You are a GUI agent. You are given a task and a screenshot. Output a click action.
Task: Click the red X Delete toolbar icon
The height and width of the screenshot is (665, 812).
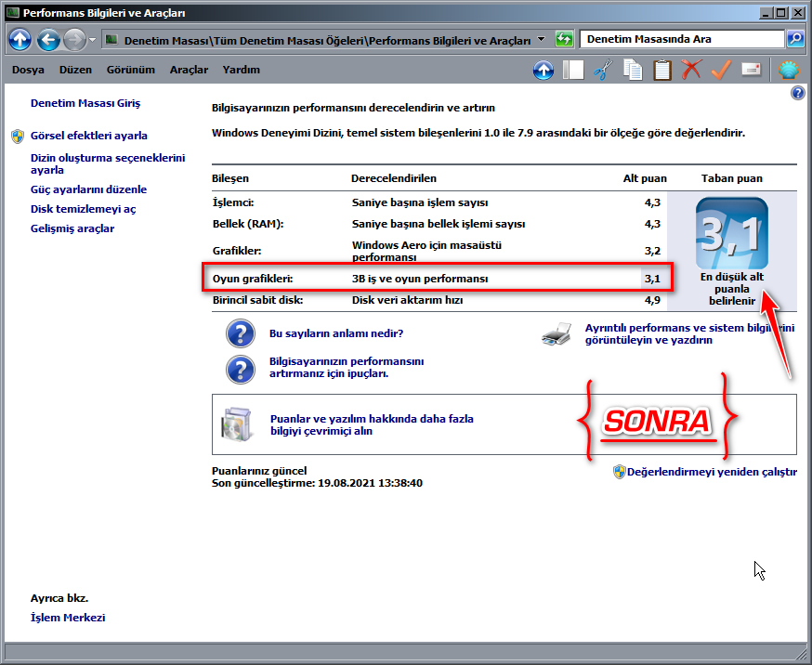(x=691, y=69)
